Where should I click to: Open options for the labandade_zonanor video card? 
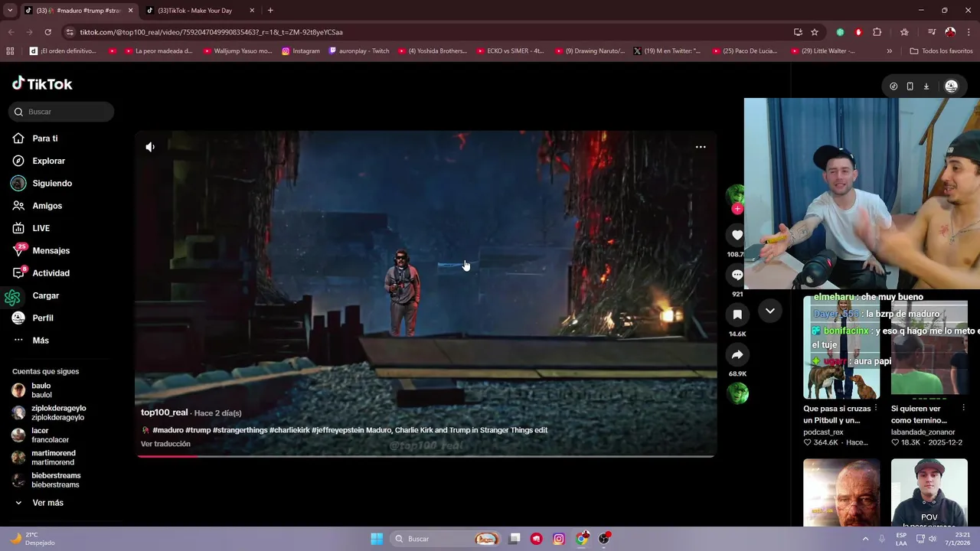(x=964, y=409)
